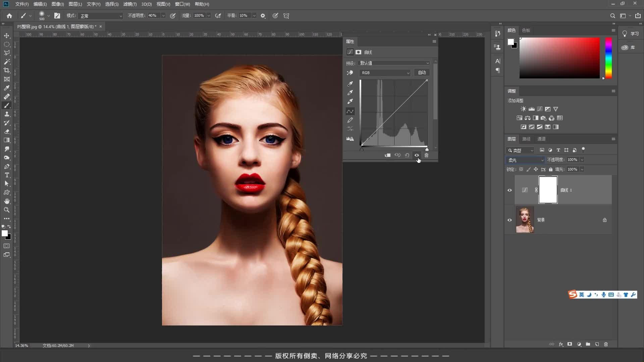
Task: Open the layer styles fx menu
Action: tap(561, 344)
